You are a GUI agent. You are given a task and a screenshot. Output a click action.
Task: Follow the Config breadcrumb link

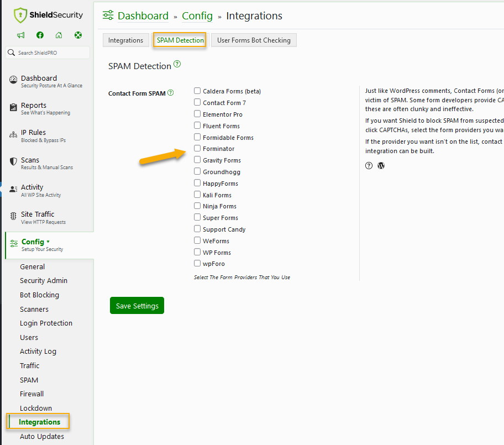point(197,15)
